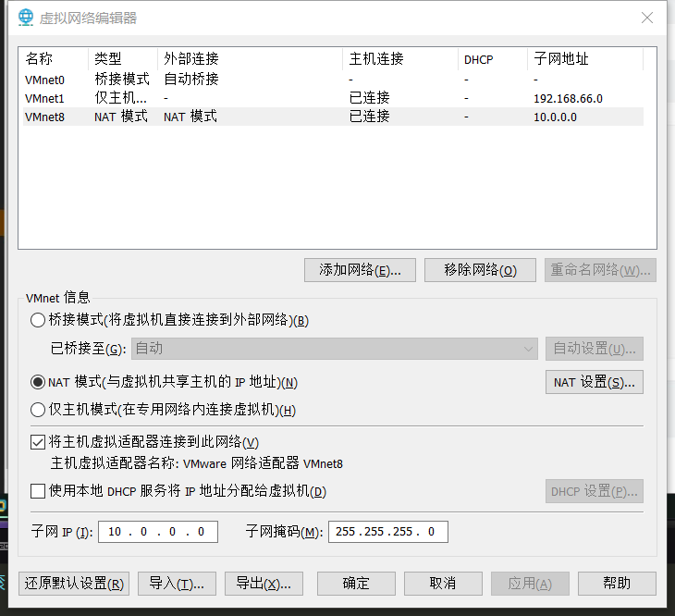Click the Virtual Network Editor globe icon
Screen dimensions: 675x616
point(26,18)
